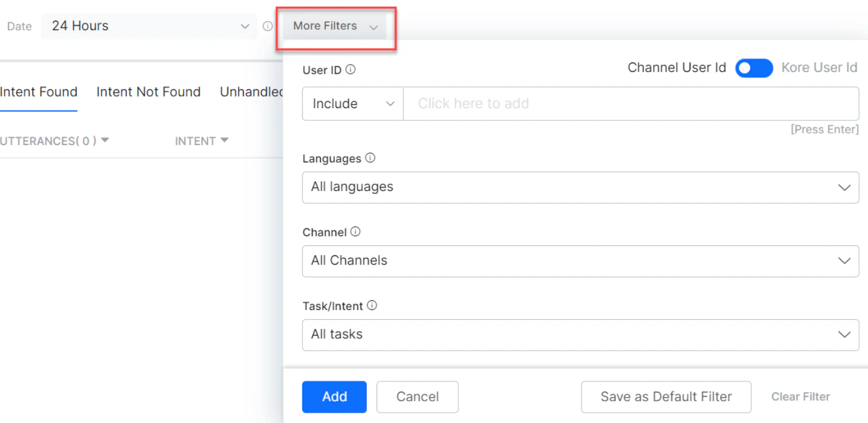868x423 pixels.
Task: Click the info icon beside User ID
Action: tap(352, 69)
